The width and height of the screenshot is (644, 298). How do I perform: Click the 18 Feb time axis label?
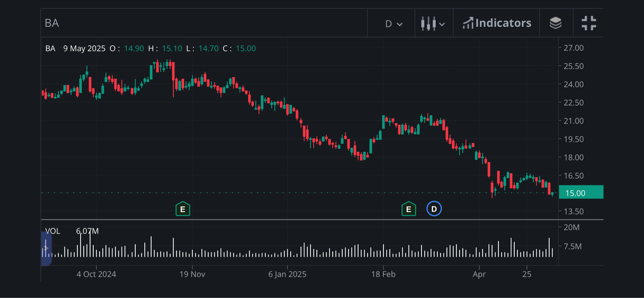[x=383, y=274]
